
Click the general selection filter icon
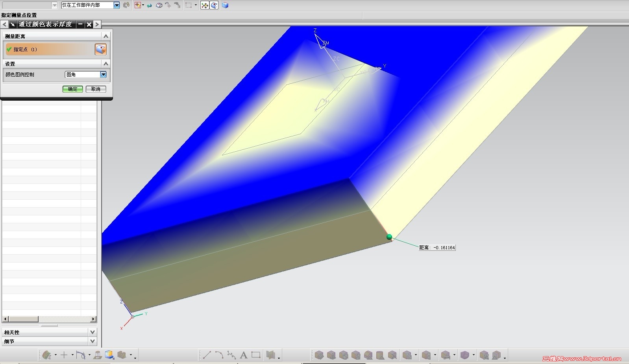point(137,5)
